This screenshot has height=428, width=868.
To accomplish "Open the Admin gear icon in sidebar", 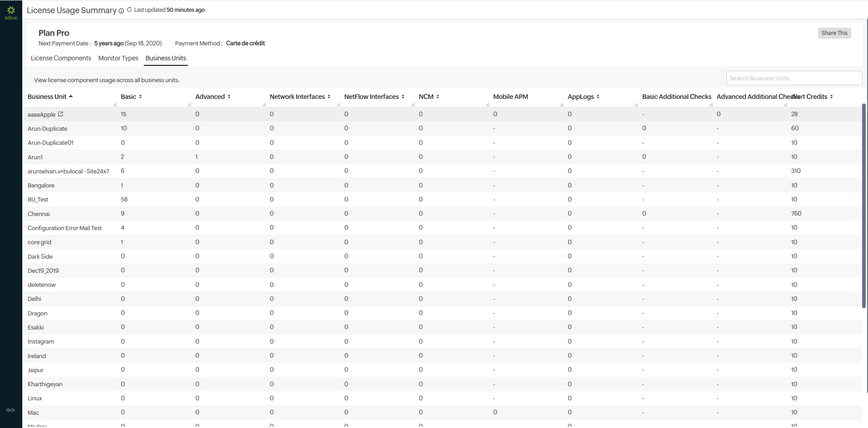I will [x=11, y=10].
